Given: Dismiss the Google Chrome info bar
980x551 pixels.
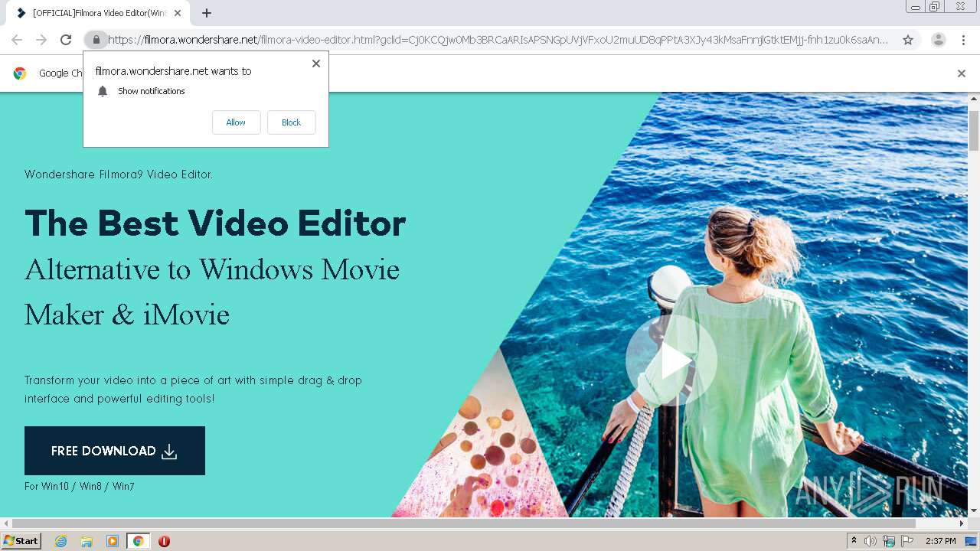Looking at the screenshot, I should (961, 73).
